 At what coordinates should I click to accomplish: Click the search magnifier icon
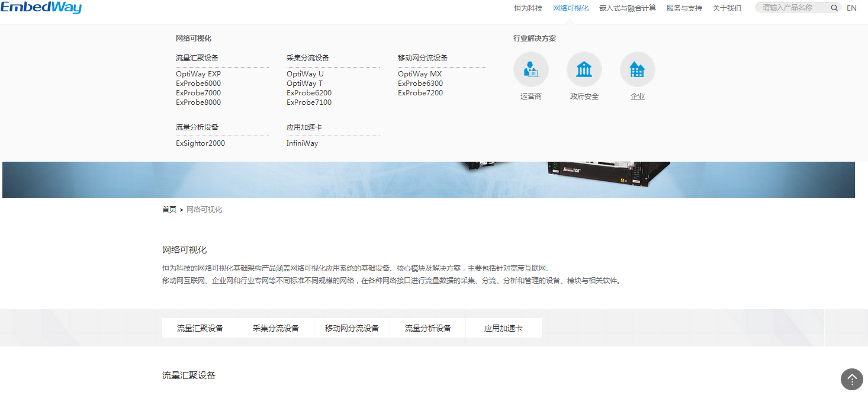(x=834, y=8)
